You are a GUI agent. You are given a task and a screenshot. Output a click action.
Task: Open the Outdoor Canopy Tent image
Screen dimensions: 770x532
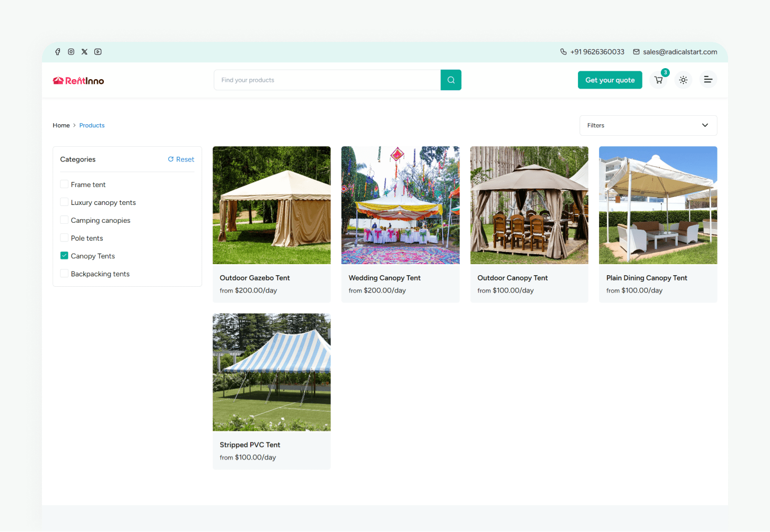pos(529,205)
